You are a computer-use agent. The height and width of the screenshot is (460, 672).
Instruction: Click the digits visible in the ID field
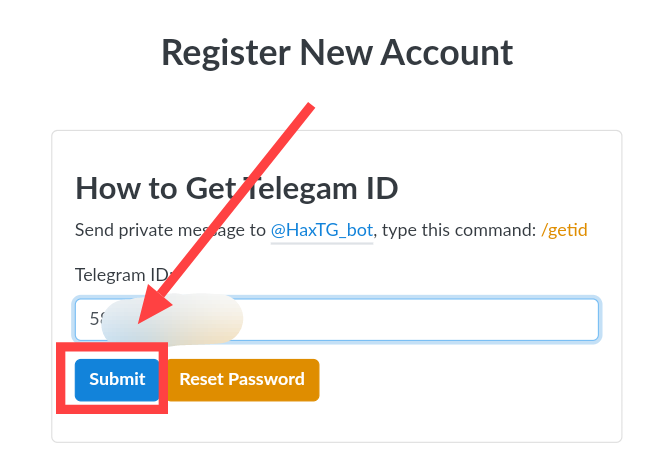96,320
